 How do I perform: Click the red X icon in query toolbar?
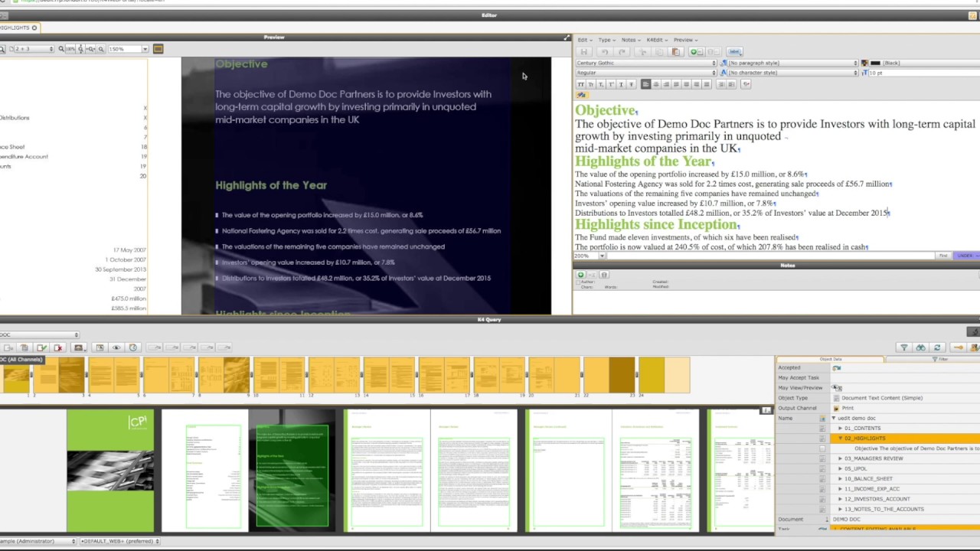pos(58,347)
